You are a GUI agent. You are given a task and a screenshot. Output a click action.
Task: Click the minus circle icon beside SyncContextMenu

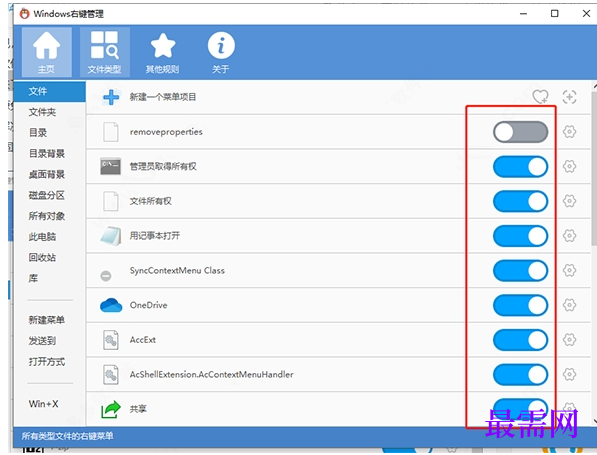pyautogui.click(x=106, y=276)
